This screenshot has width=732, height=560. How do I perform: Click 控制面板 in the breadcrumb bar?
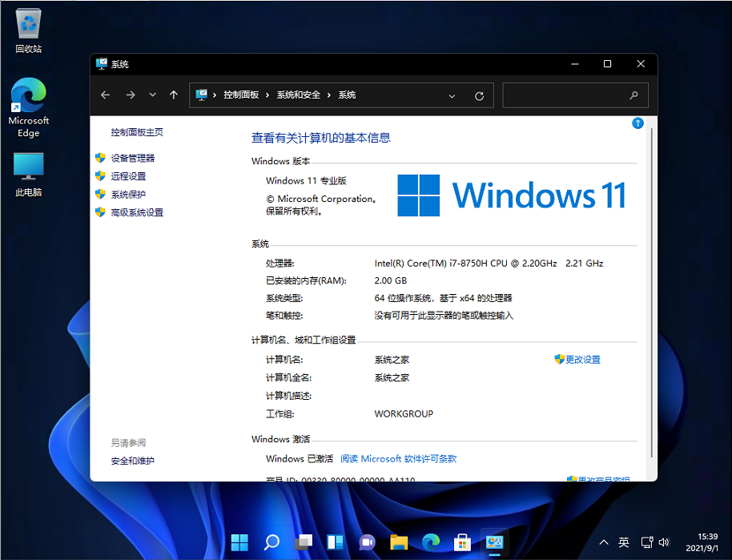pyautogui.click(x=241, y=95)
